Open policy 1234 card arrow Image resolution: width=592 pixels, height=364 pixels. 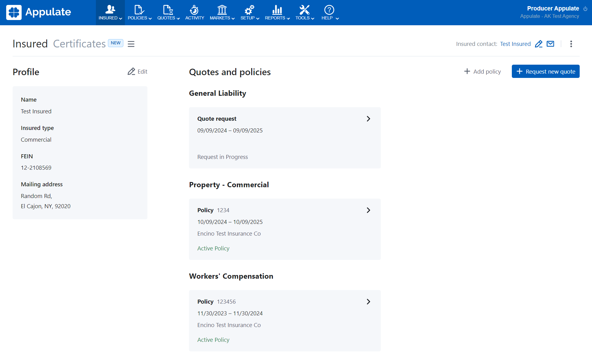[368, 210]
